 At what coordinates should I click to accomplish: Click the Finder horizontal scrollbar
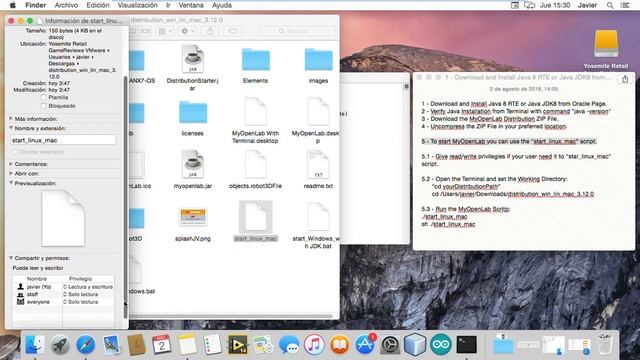(x=231, y=316)
